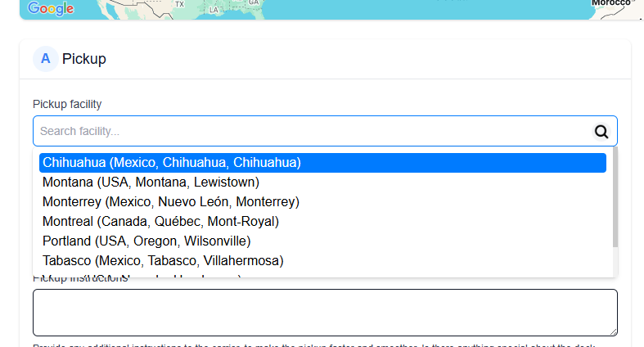The image size is (644, 347).
Task: Click the Pickup section heading
Action: [84, 59]
